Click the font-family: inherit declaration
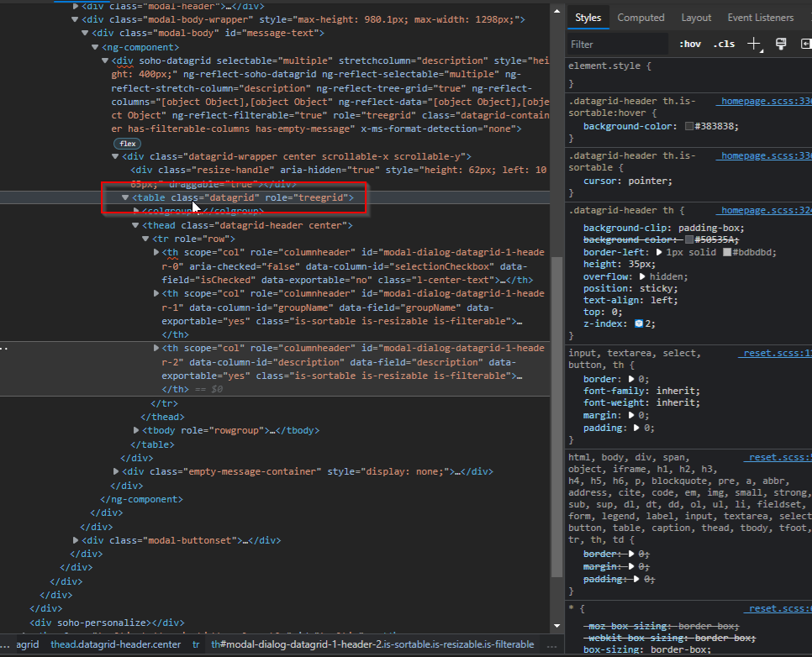 641,391
